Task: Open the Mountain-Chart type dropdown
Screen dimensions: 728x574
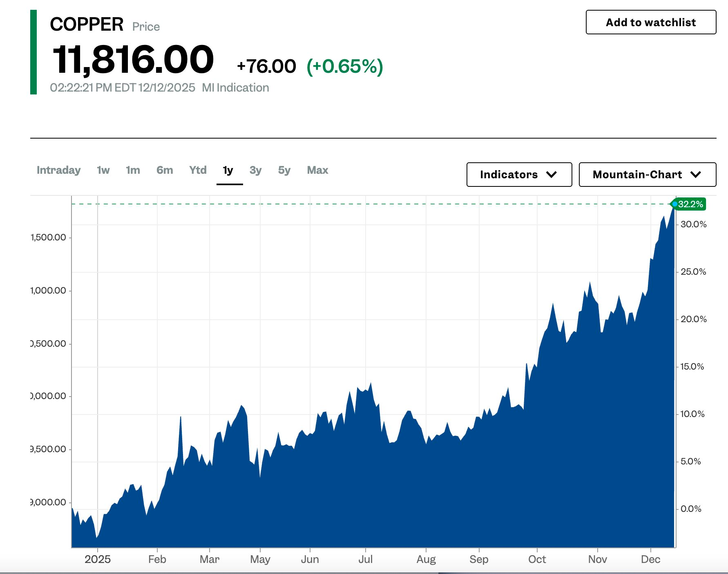Action: pos(647,175)
